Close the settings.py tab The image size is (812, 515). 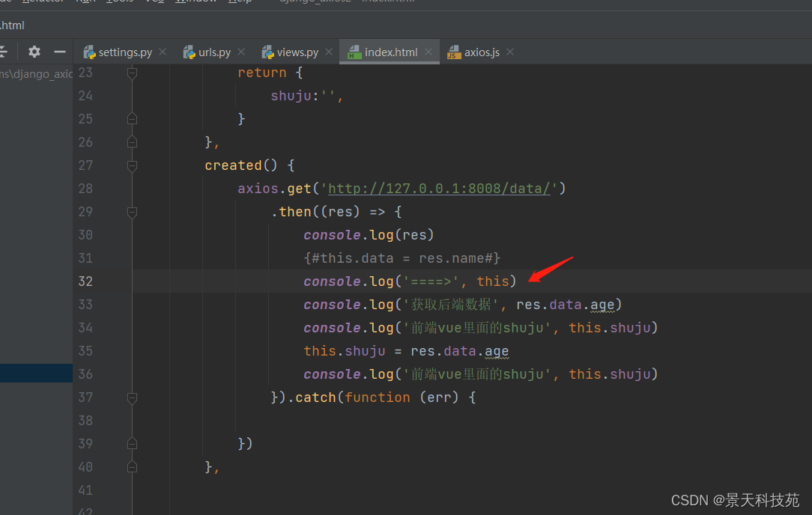click(x=163, y=52)
